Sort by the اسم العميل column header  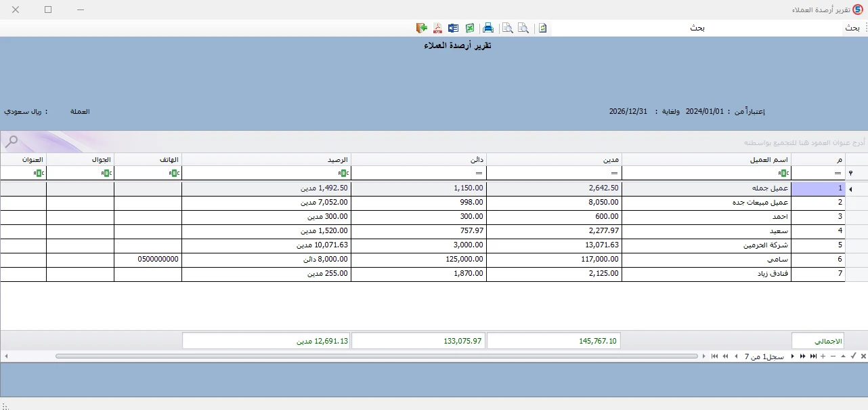706,159
